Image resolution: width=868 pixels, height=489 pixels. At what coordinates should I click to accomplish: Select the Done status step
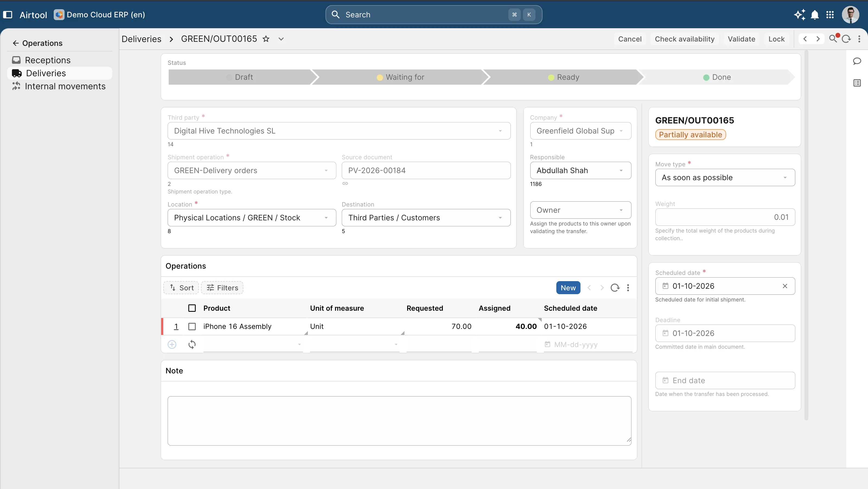717,77
